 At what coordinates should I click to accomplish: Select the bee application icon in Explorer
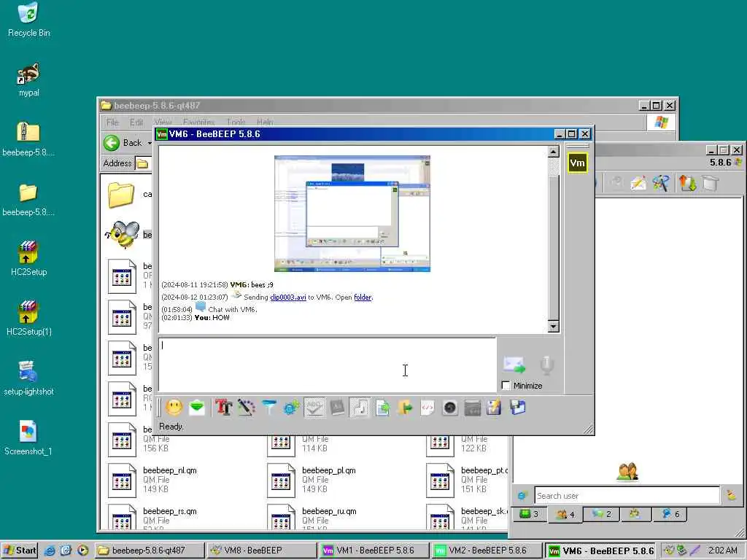click(123, 234)
